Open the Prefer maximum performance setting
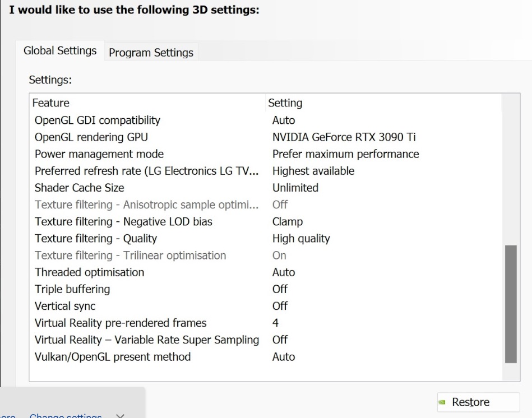The image size is (532, 418). 346,154
